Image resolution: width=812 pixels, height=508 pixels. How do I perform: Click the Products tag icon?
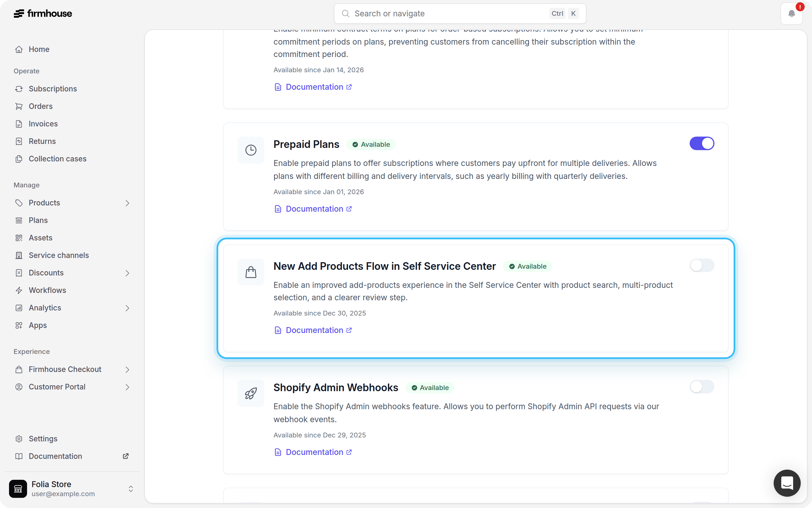(x=19, y=203)
